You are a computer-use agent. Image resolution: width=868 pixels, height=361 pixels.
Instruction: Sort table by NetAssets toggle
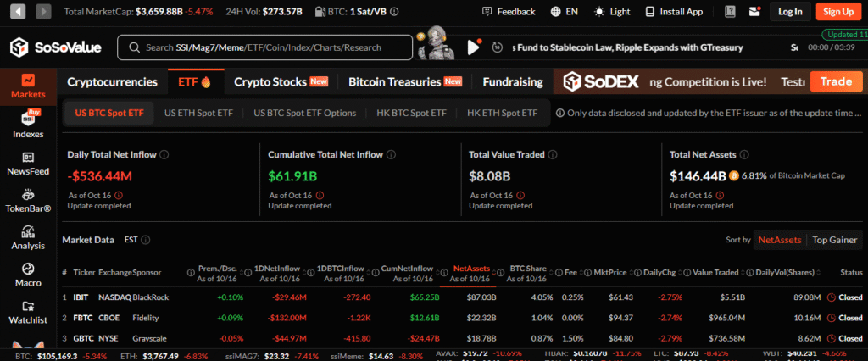click(x=779, y=240)
